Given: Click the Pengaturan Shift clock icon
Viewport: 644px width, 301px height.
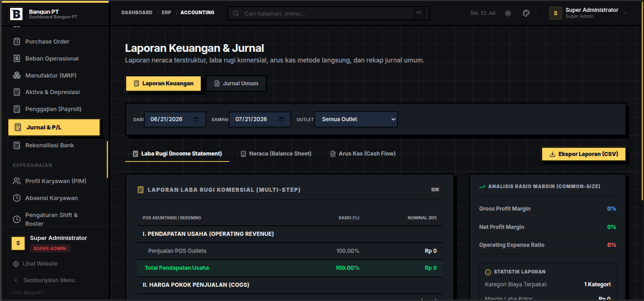Looking at the screenshot, I should 17,219.
